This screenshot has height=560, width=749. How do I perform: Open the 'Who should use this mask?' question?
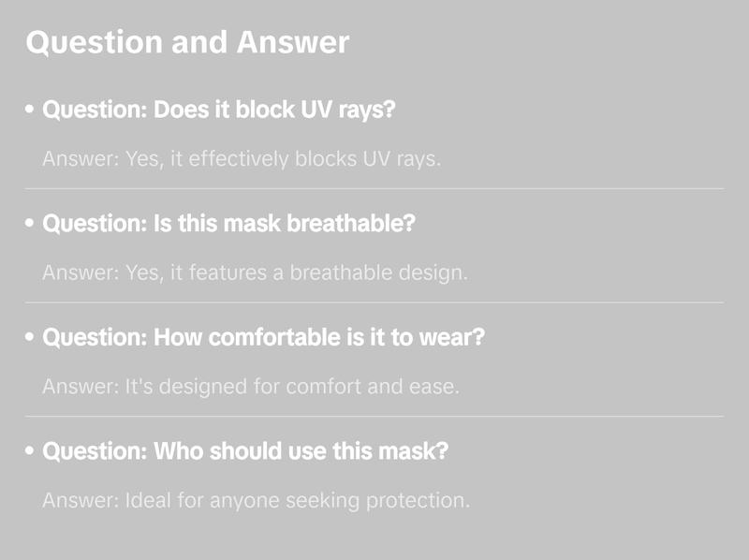(x=246, y=451)
